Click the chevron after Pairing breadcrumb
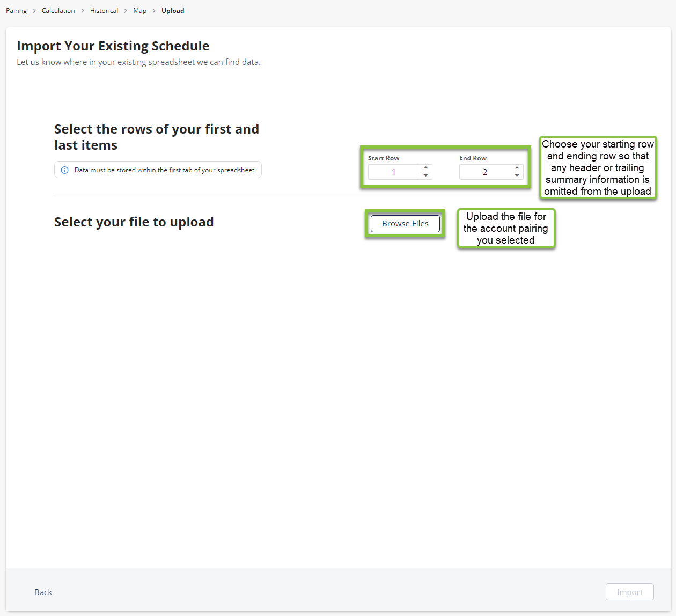The image size is (676, 616). pos(34,11)
